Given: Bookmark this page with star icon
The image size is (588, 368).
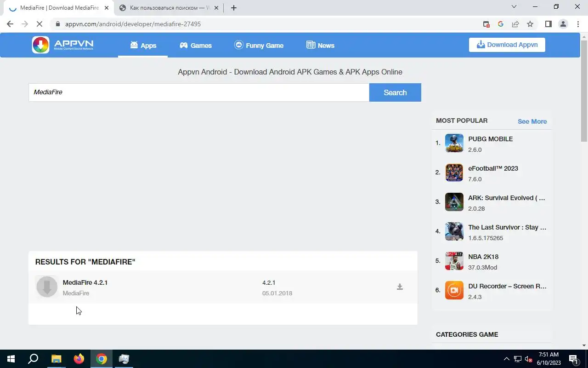Looking at the screenshot, I should pyautogui.click(x=530, y=24).
